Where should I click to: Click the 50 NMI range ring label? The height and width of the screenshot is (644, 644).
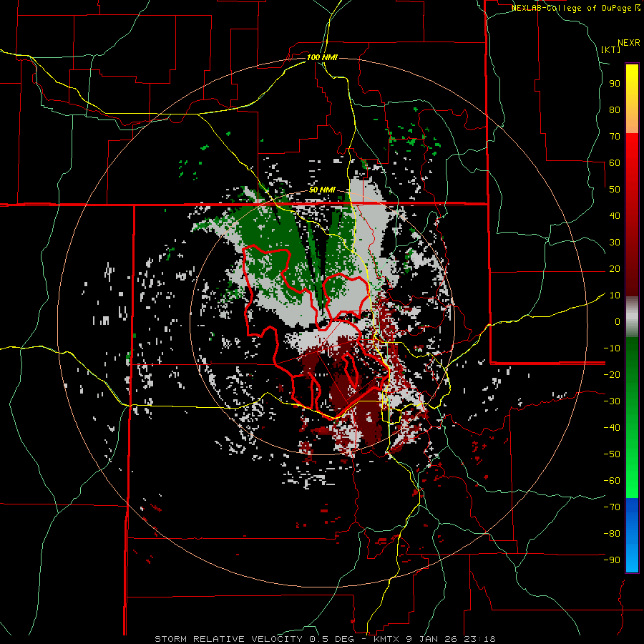322,190
